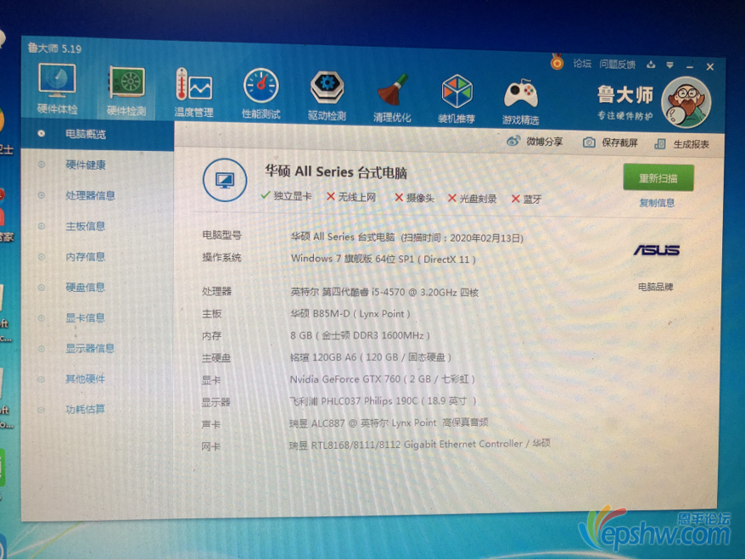Click the 光盘刻录 status indicator

(473, 199)
